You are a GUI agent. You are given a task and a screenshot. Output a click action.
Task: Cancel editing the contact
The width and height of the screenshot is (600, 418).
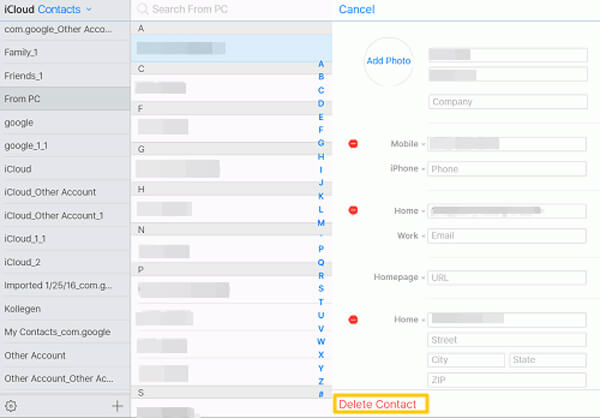tap(357, 9)
